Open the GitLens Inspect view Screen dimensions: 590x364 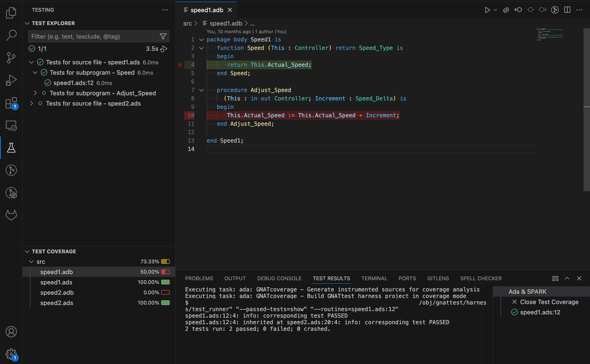11,193
